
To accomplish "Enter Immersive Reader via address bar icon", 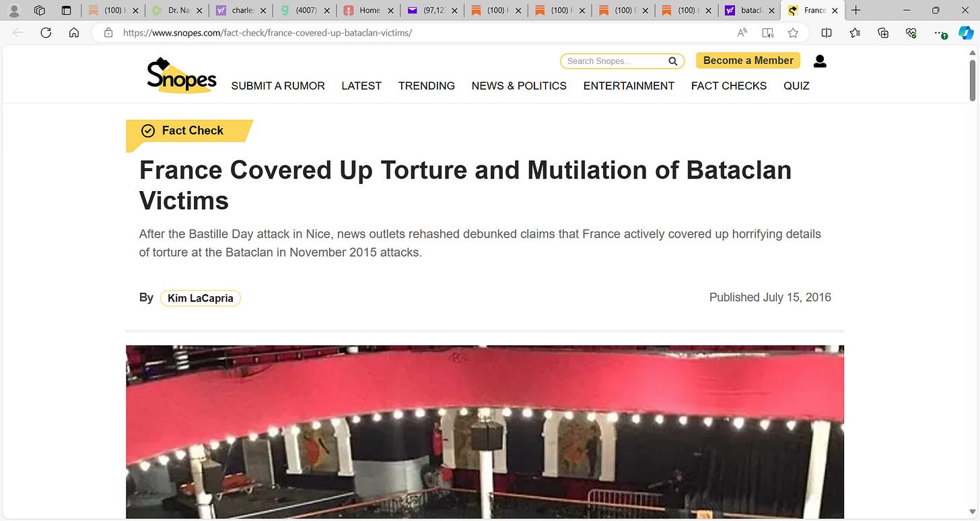I will 767,33.
